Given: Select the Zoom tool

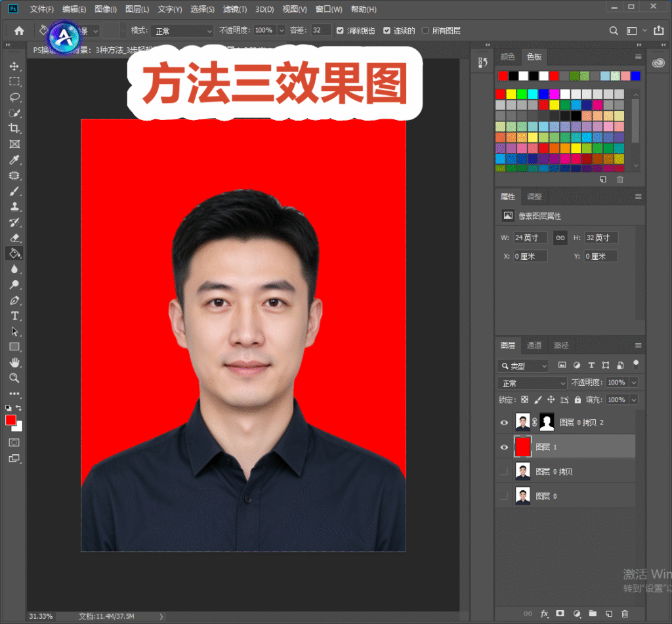Looking at the screenshot, I should click(14, 378).
